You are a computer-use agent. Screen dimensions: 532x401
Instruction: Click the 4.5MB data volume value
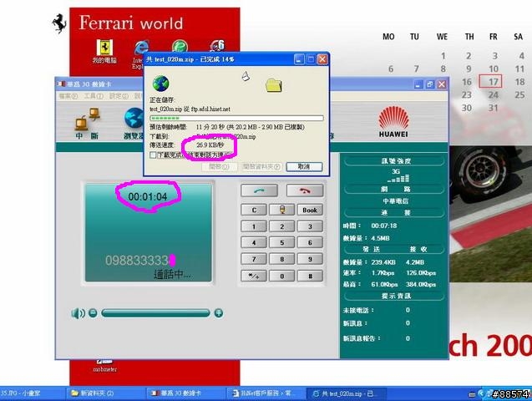[x=380, y=238]
